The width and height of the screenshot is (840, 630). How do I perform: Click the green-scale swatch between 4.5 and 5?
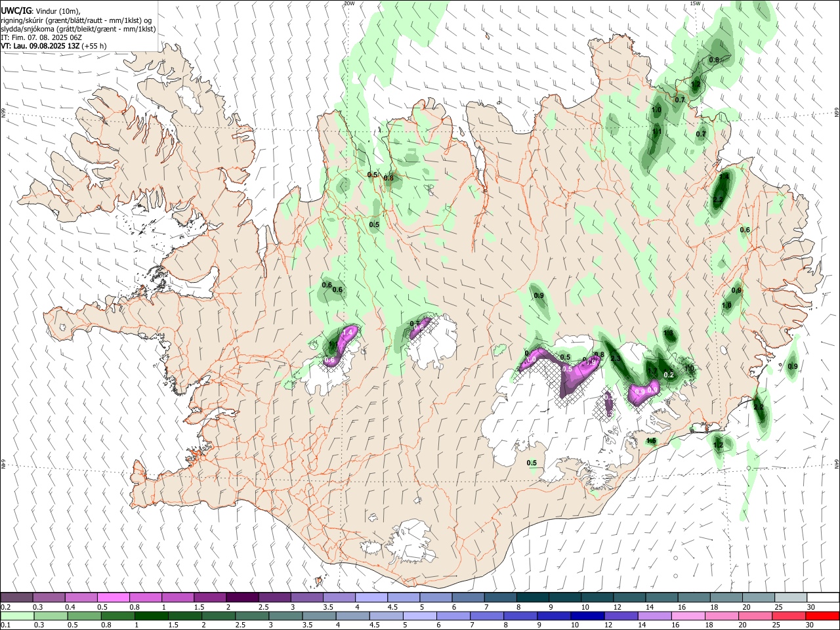(387, 616)
